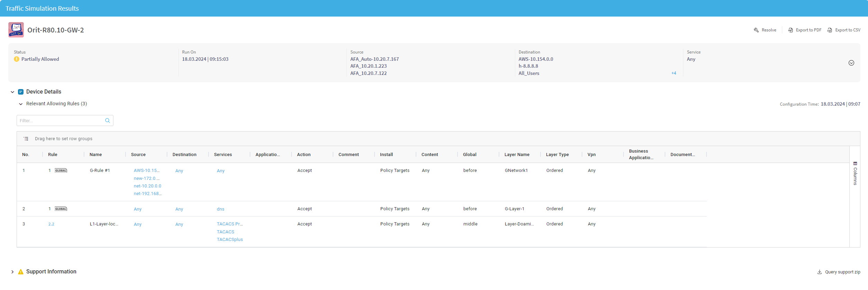The width and height of the screenshot is (868, 290).
Task: Open the Columns side panel
Action: [x=855, y=173]
